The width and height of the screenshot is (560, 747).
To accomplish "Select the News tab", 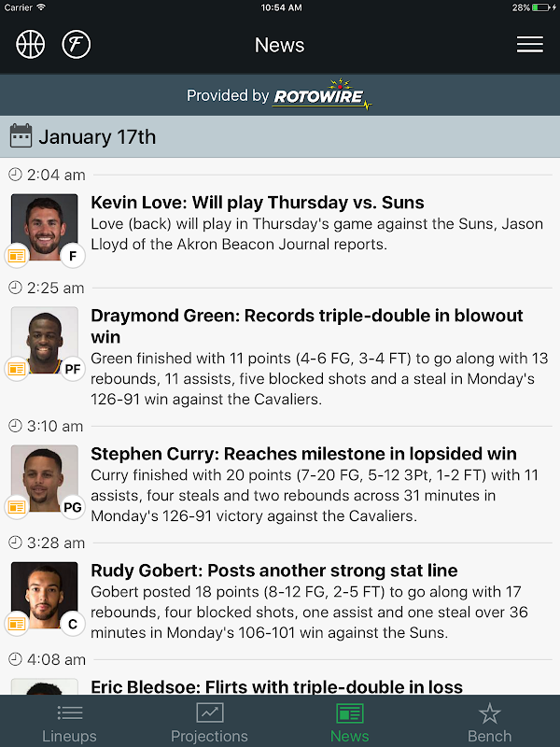I will (349, 723).
